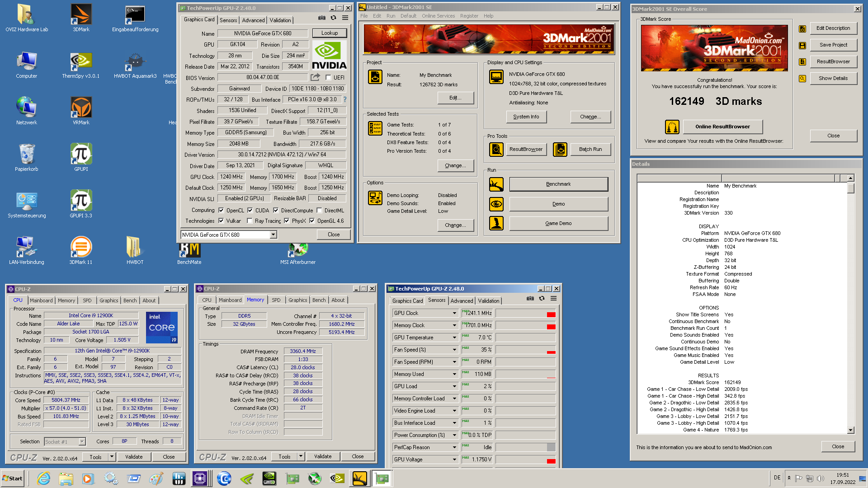Click the Demo eye icon

point(496,204)
